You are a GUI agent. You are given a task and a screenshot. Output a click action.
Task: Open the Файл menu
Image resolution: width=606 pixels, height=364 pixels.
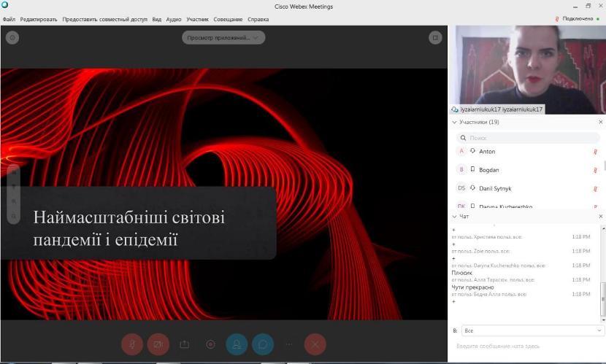pos(9,19)
